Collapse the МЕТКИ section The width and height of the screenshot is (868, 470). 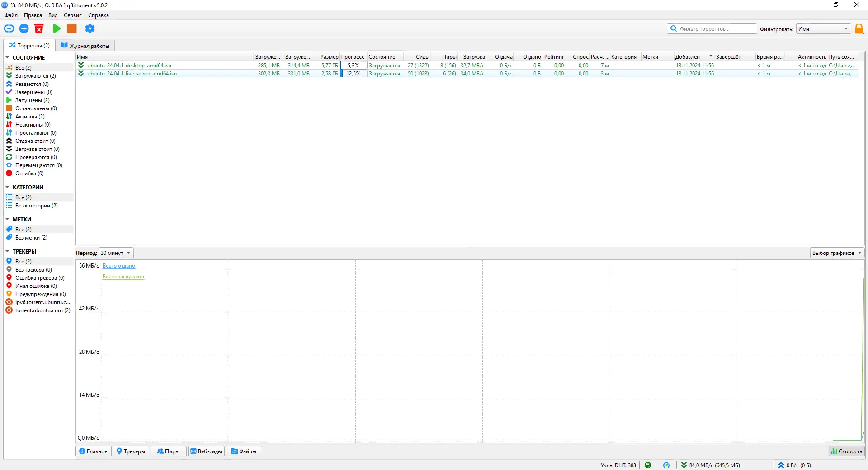coord(7,220)
